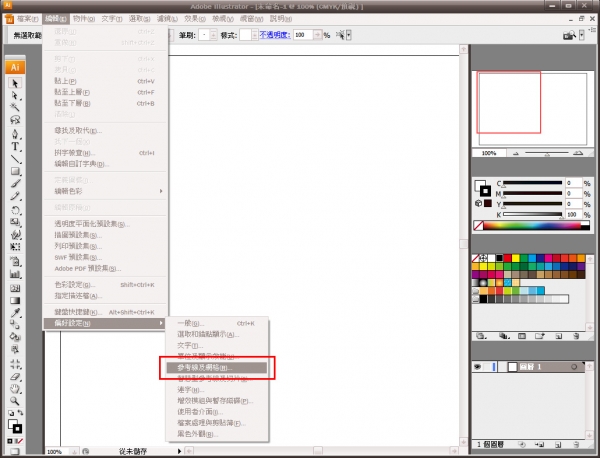Pick the Lasso tool

point(15,120)
